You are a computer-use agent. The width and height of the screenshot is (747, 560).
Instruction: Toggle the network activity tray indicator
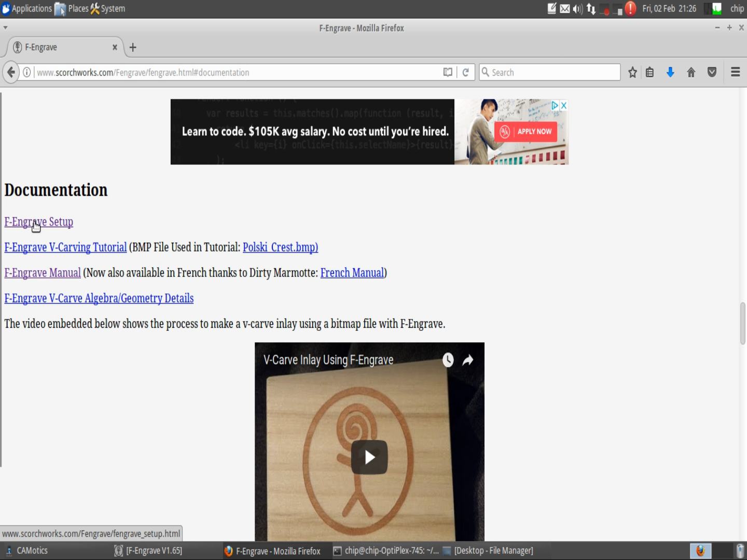point(590,8)
